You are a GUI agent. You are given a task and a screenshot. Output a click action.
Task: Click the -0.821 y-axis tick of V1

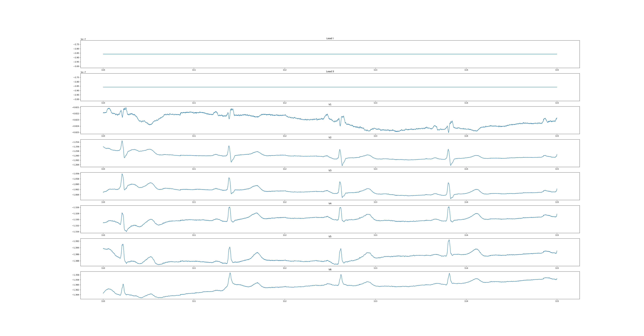pyautogui.click(x=76, y=107)
